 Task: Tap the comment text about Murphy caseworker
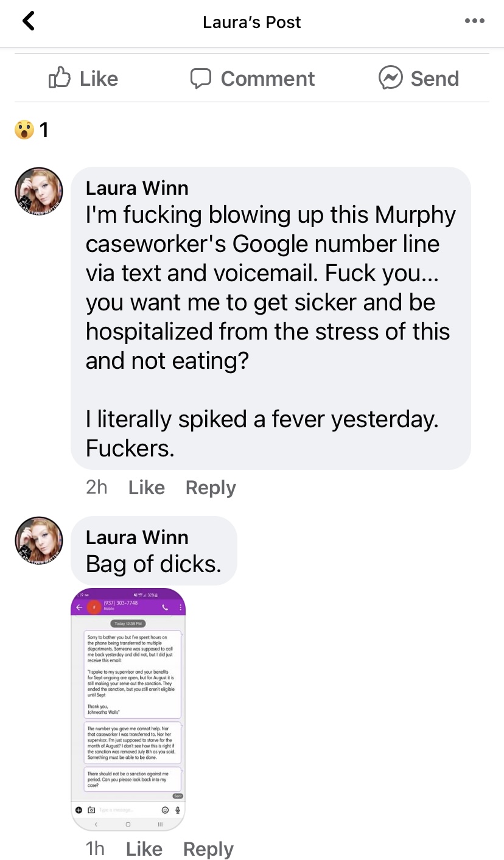point(271,332)
